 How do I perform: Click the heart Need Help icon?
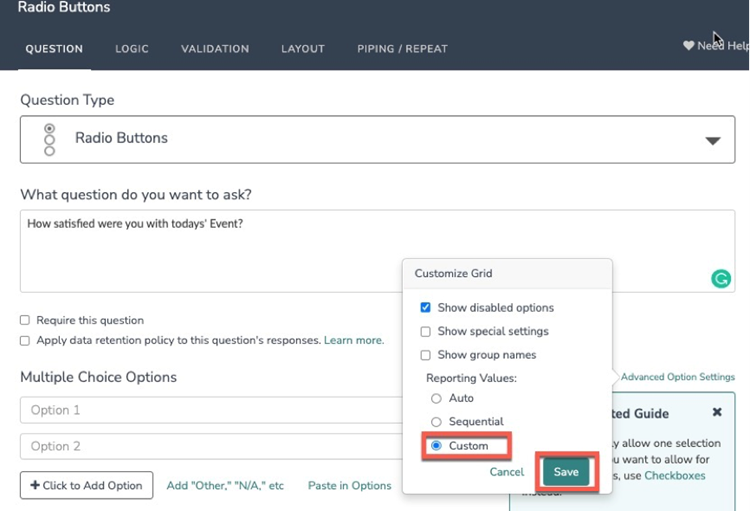[x=688, y=46]
